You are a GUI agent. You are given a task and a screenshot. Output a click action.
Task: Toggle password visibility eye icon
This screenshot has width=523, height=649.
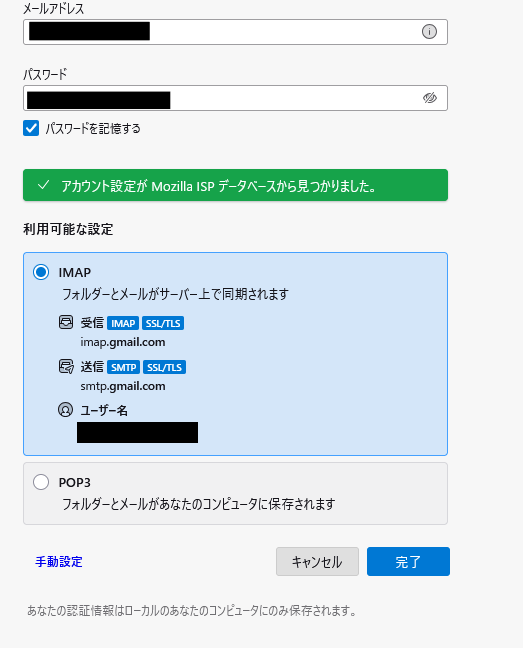[x=429, y=98]
